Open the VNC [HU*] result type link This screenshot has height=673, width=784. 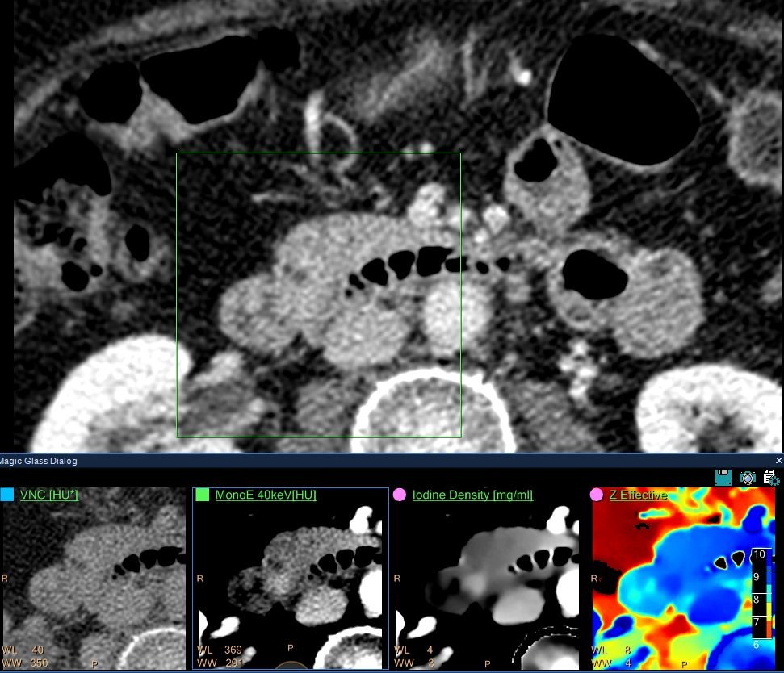(48, 495)
